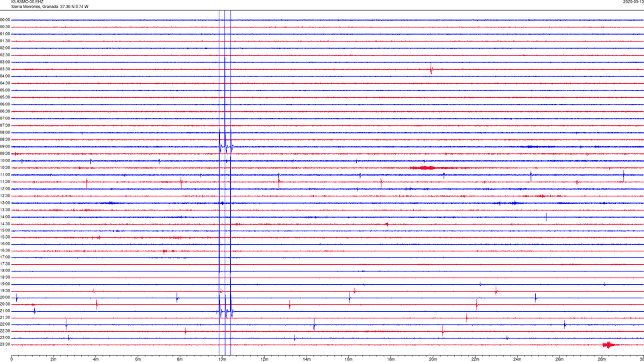Pick the 20:00 time label
644x362 pixels.
pos(5,298)
